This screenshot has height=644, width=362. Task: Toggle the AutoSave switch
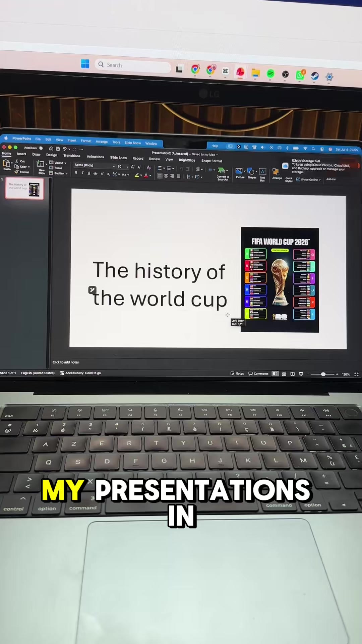click(41, 148)
